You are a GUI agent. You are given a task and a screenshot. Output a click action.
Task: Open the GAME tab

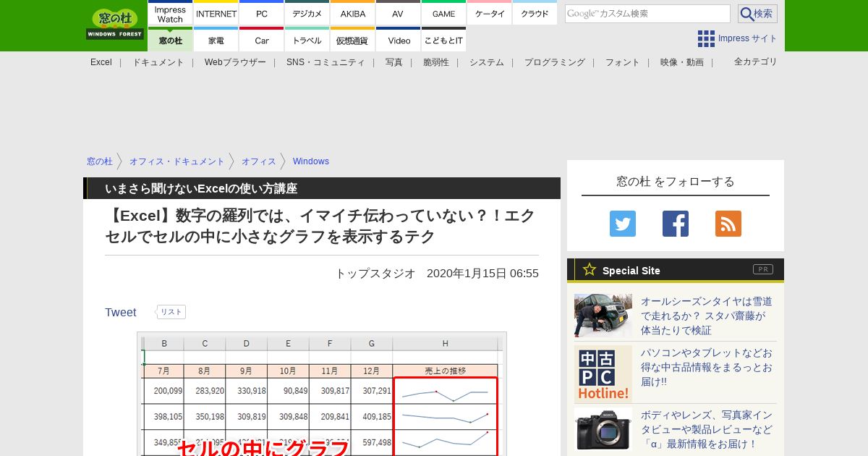pos(443,13)
